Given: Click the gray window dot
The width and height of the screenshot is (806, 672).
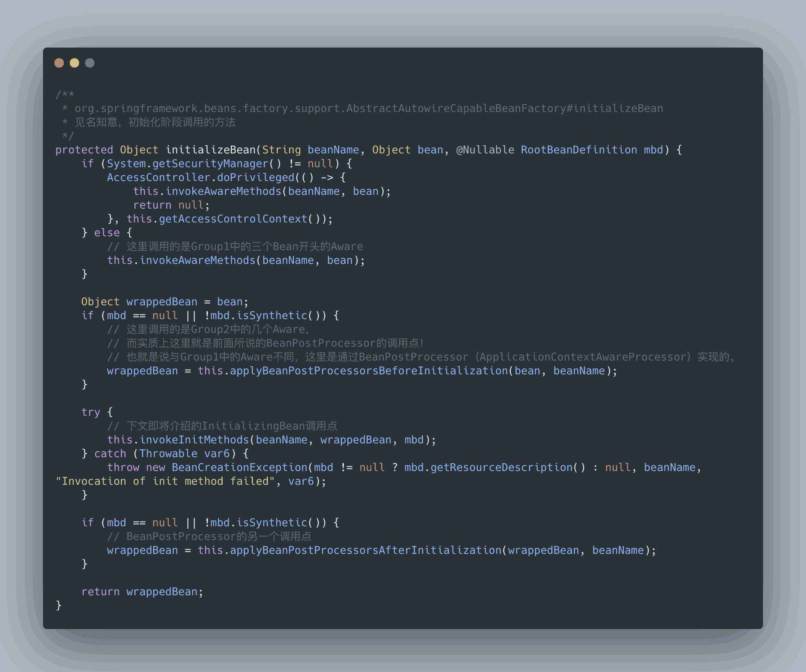Looking at the screenshot, I should point(90,63).
